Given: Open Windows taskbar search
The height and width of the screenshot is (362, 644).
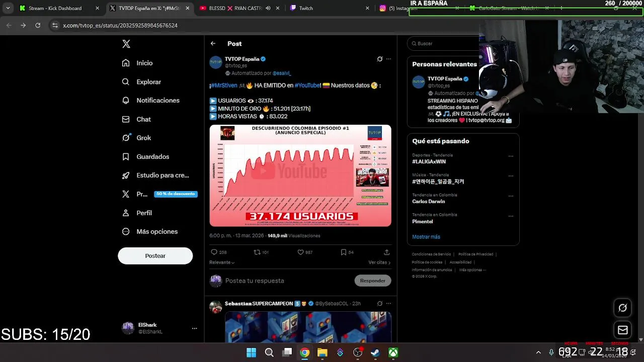Looking at the screenshot, I should (x=269, y=352).
